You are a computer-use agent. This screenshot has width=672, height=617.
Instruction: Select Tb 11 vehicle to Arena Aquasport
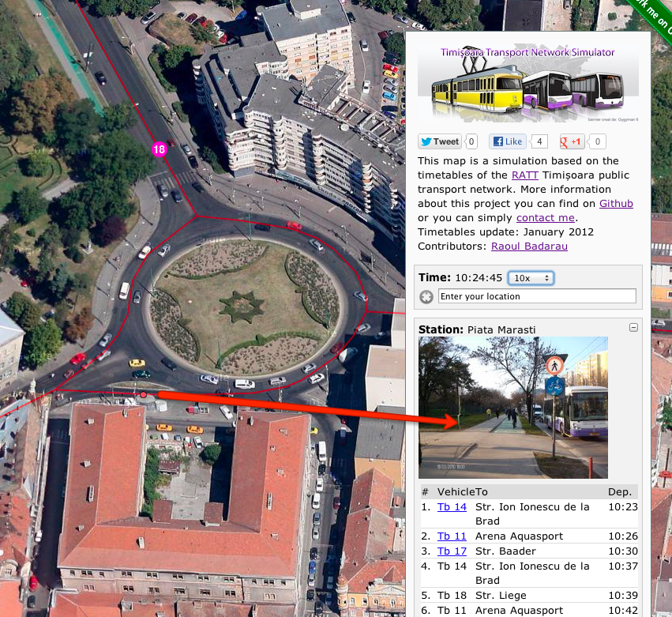coord(452,536)
